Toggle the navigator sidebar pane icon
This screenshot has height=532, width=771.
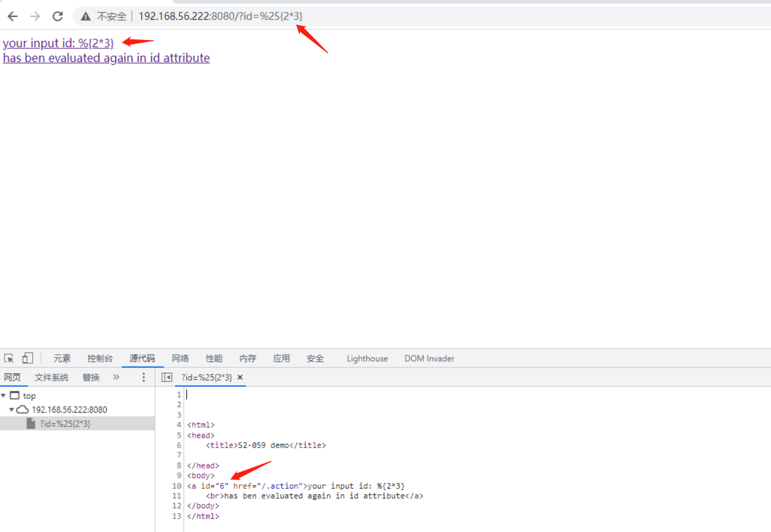pos(167,377)
